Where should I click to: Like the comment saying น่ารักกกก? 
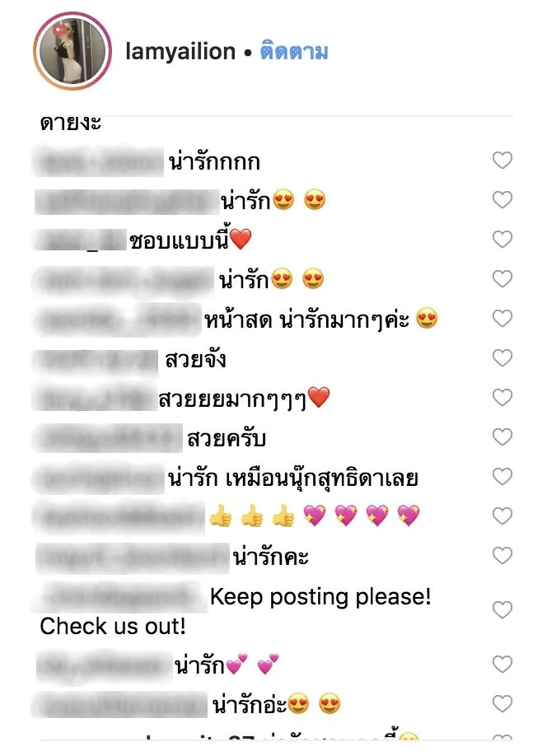[x=503, y=160]
